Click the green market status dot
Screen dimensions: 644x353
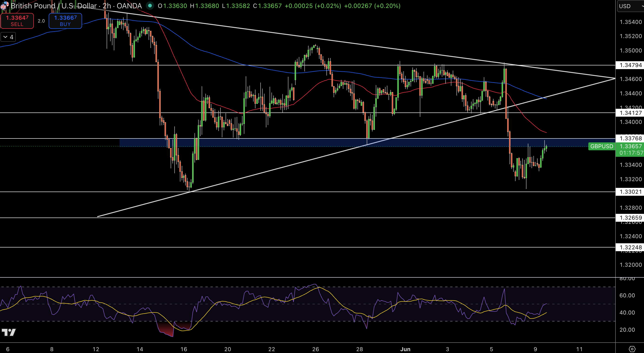coord(150,6)
